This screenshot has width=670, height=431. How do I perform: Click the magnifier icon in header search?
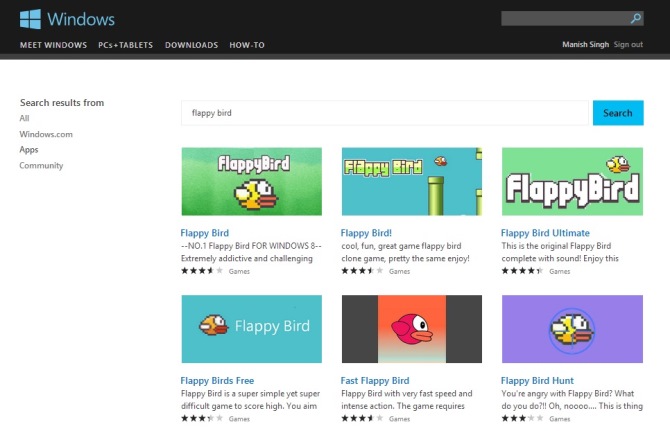(636, 18)
